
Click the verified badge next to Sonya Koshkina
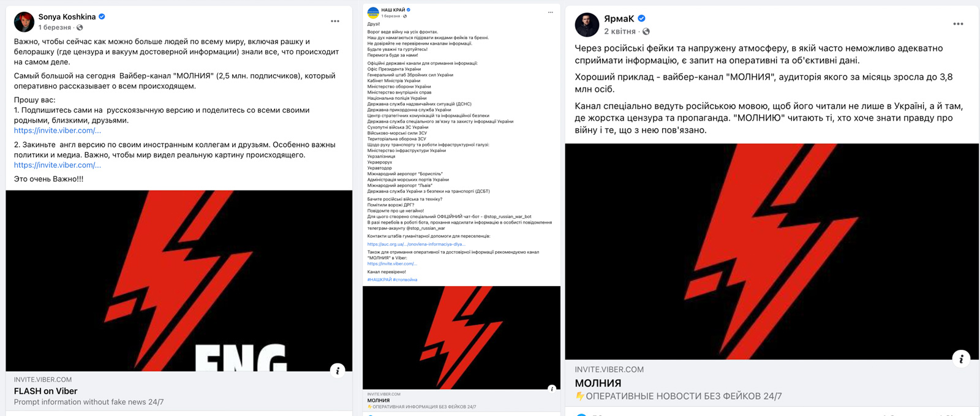click(102, 17)
